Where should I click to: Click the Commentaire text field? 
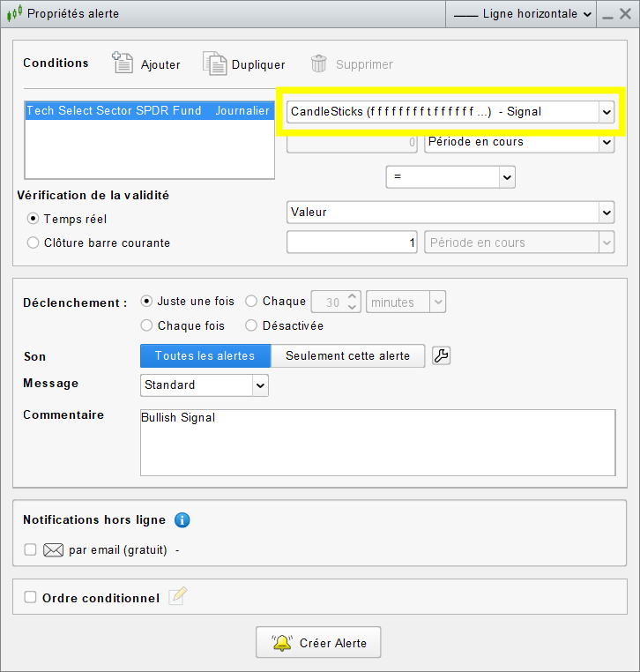click(x=377, y=442)
